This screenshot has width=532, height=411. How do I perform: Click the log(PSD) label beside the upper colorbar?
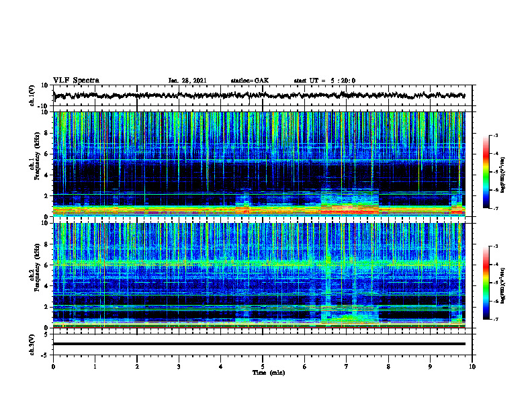503,175
